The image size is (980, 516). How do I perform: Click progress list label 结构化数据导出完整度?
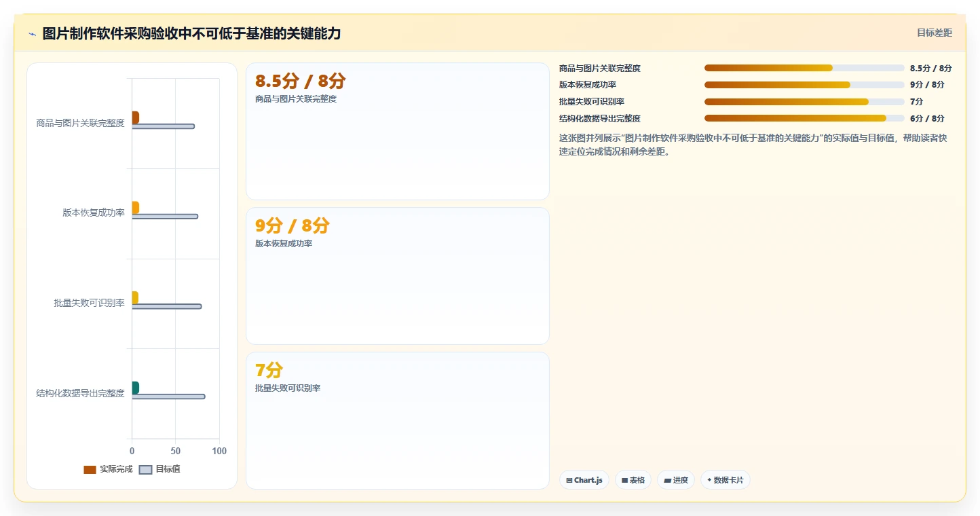[600, 119]
